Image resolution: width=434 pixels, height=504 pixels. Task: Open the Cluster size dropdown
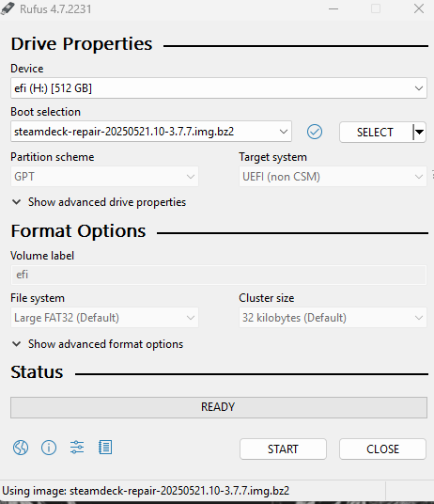(x=333, y=318)
